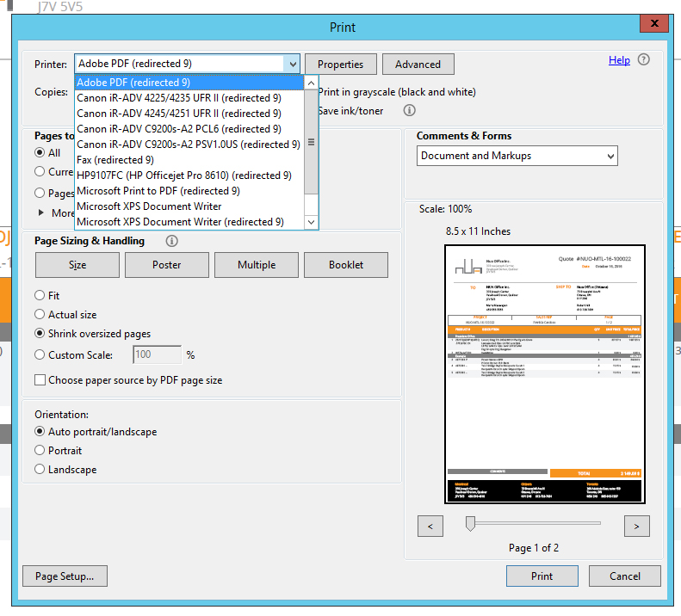681x616 pixels.
Task: Select Landscape orientation
Action: tap(40, 470)
